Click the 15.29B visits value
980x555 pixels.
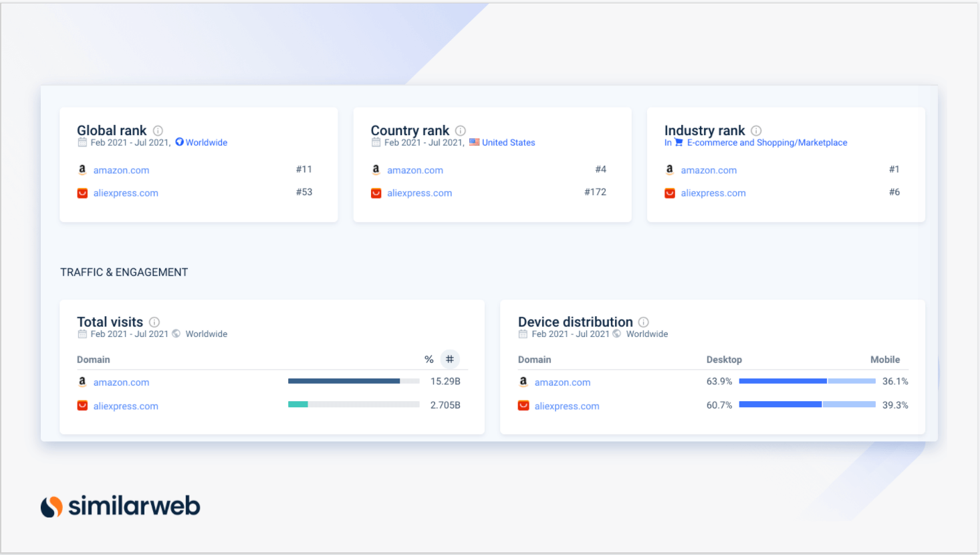445,381
